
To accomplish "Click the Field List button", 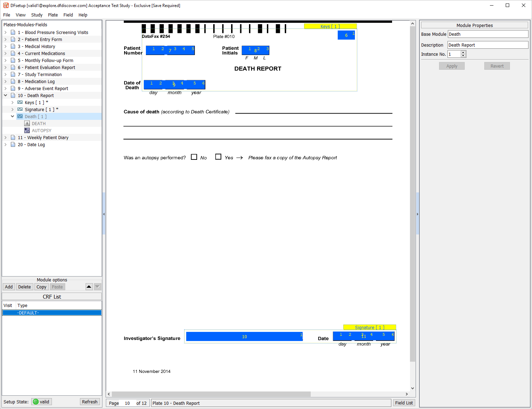I will (404, 403).
